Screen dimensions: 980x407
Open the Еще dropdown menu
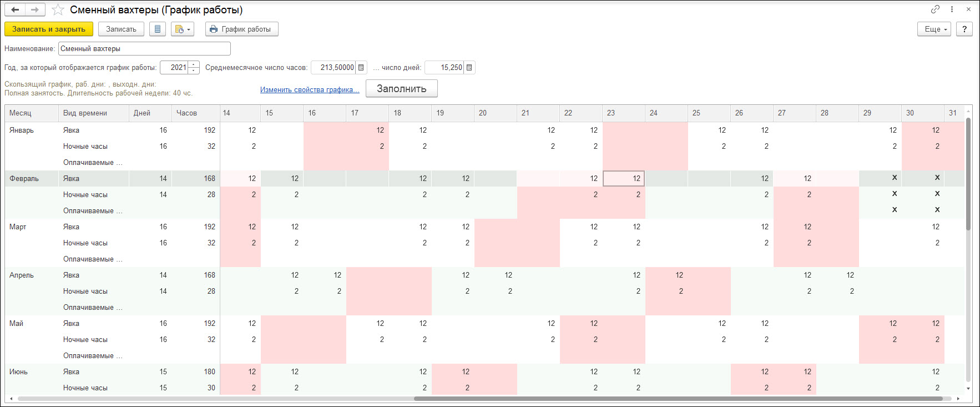coord(934,29)
